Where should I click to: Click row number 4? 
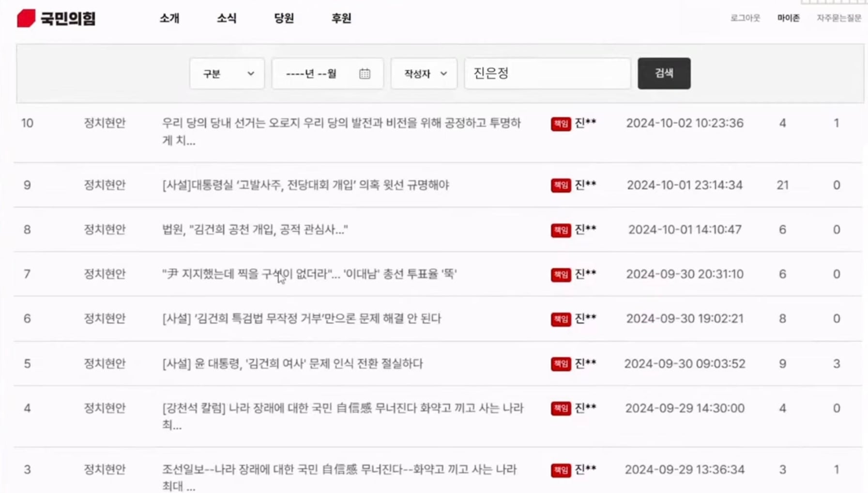pyautogui.click(x=27, y=408)
